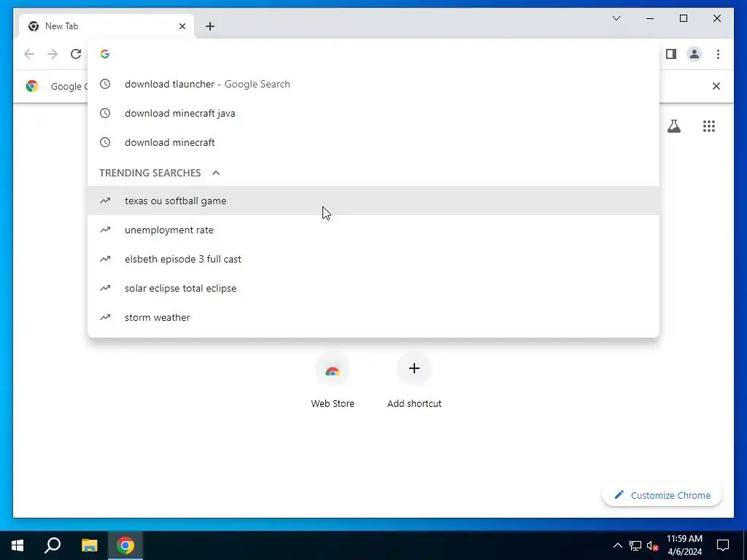Collapse the Trending Searches section
The image size is (747, 560).
216,173
